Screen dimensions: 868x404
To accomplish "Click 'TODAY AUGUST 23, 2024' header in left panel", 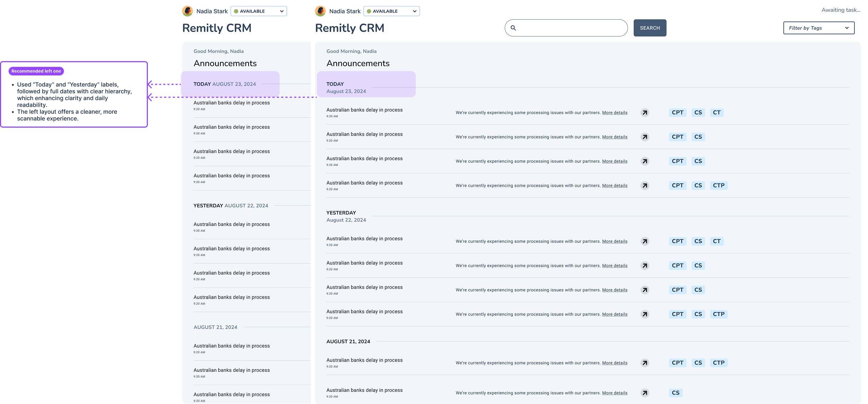I will point(225,84).
